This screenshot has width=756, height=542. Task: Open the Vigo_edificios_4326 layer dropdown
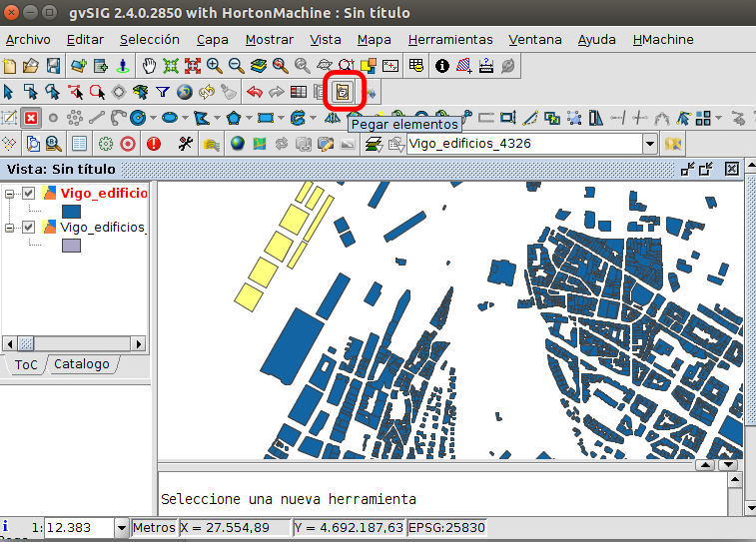tap(650, 144)
